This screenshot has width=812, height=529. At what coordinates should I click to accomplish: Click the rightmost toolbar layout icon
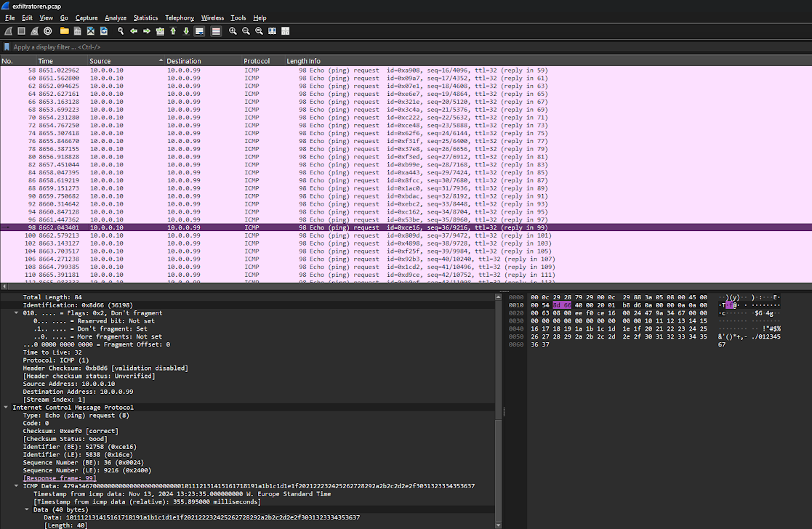pyautogui.click(x=286, y=31)
